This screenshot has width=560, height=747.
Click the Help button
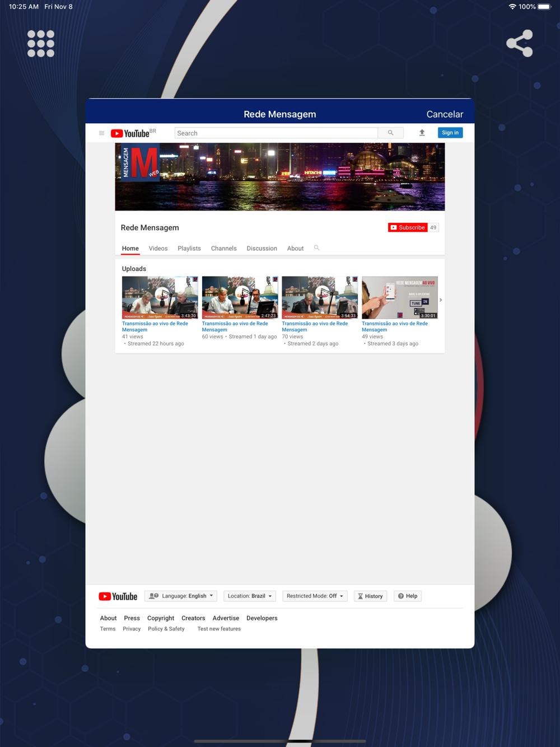(x=408, y=596)
